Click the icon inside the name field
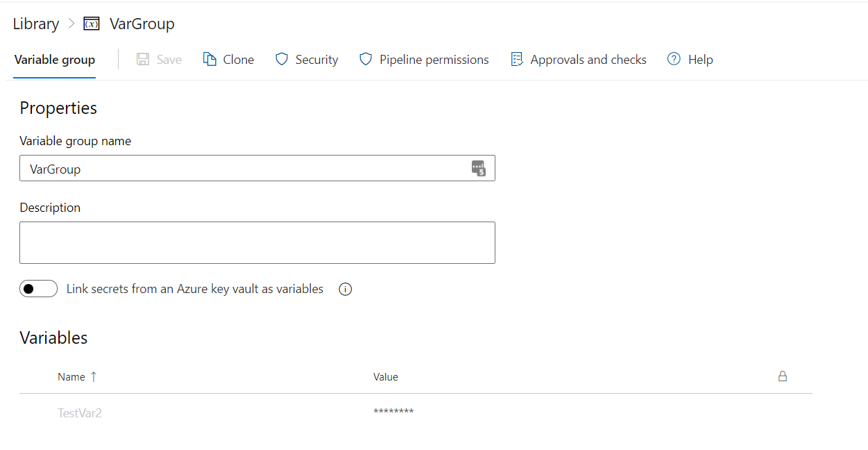 (x=479, y=168)
